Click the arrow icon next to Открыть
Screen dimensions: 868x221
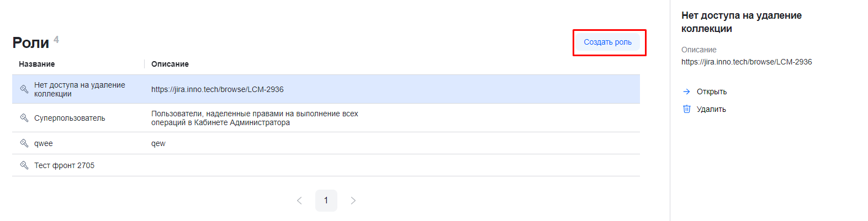(686, 92)
